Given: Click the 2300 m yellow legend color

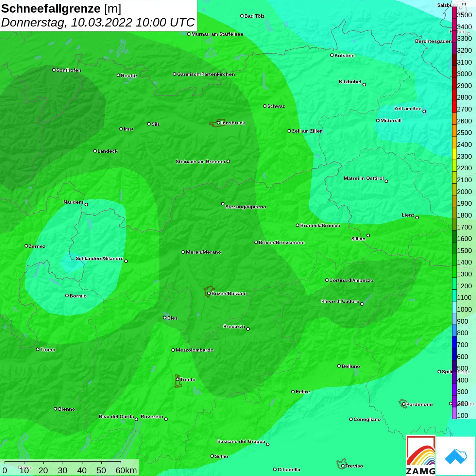Looking at the screenshot, I should tap(454, 154).
